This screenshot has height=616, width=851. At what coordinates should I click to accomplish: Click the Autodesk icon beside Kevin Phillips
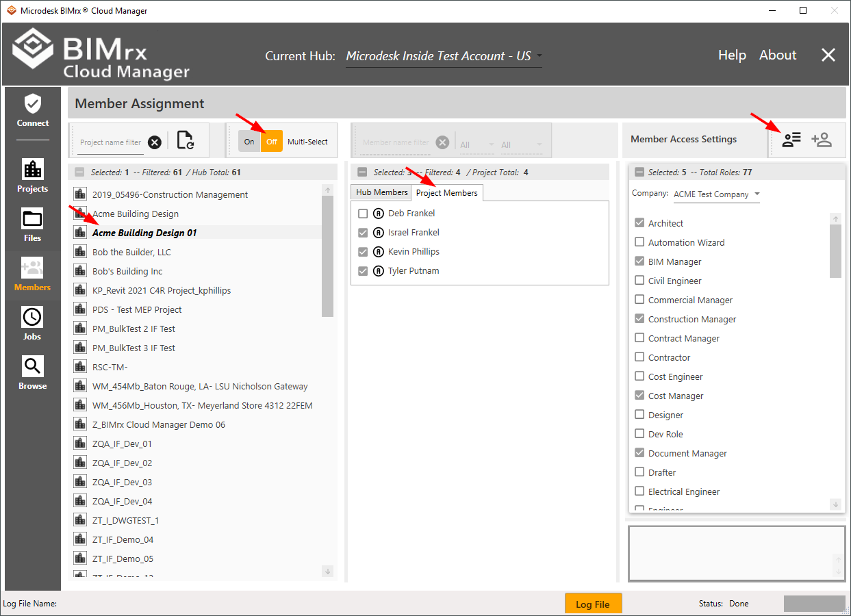379,252
